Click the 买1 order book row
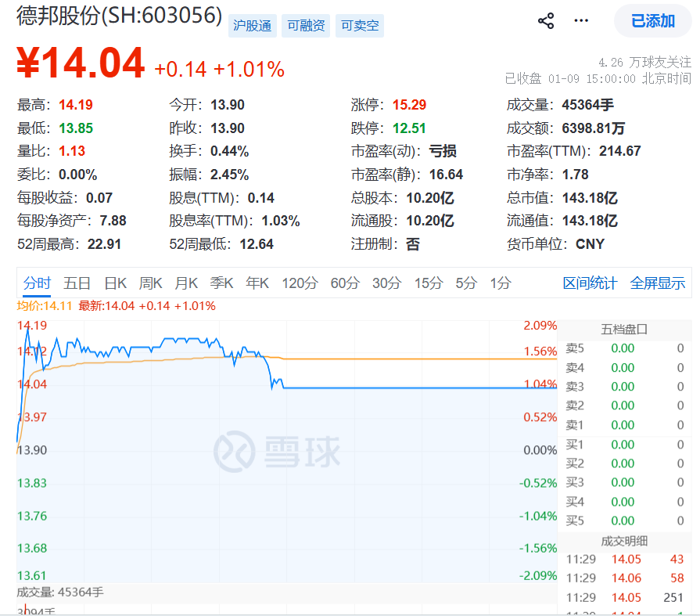This screenshot has height=616, width=700. [625, 445]
